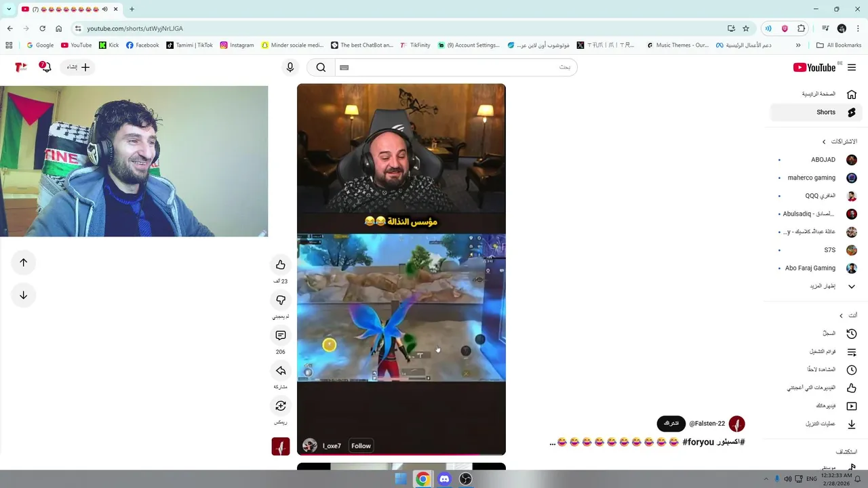Click the Follow overlay in the video

tap(361, 445)
